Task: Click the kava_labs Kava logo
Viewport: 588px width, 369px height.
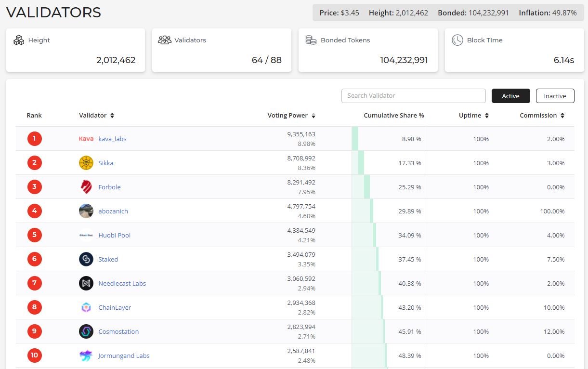Action: 86,139
